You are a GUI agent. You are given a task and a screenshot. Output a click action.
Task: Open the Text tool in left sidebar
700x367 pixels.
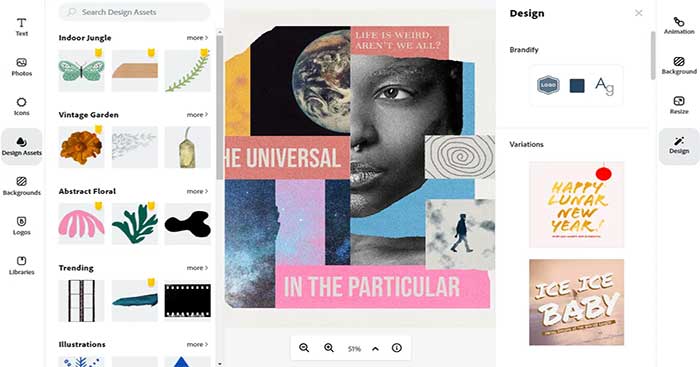(21, 27)
